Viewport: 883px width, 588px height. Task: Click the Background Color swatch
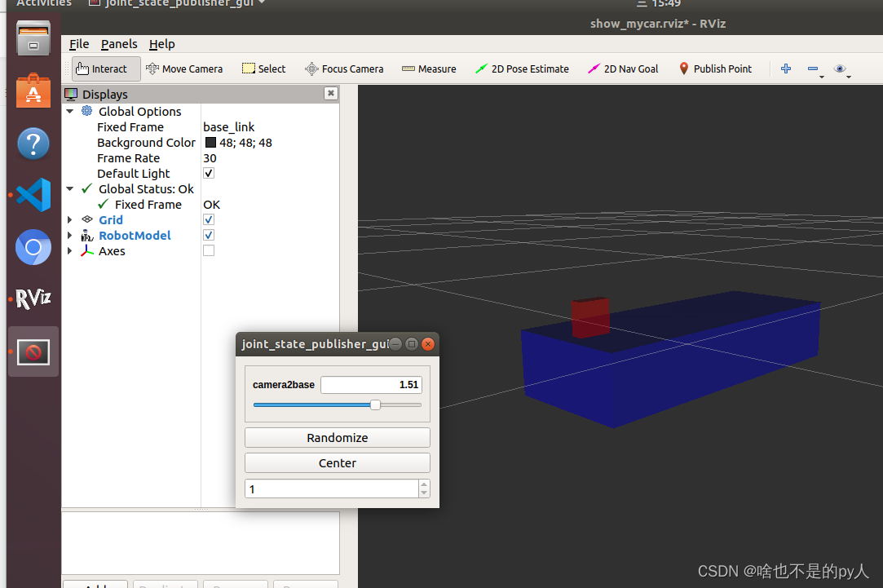tap(210, 143)
